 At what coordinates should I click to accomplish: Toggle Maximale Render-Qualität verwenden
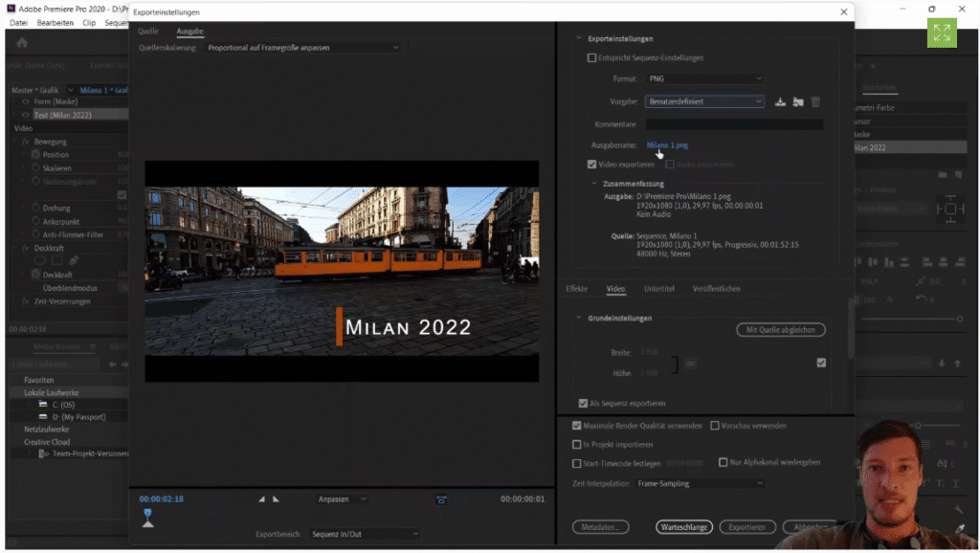pos(577,426)
